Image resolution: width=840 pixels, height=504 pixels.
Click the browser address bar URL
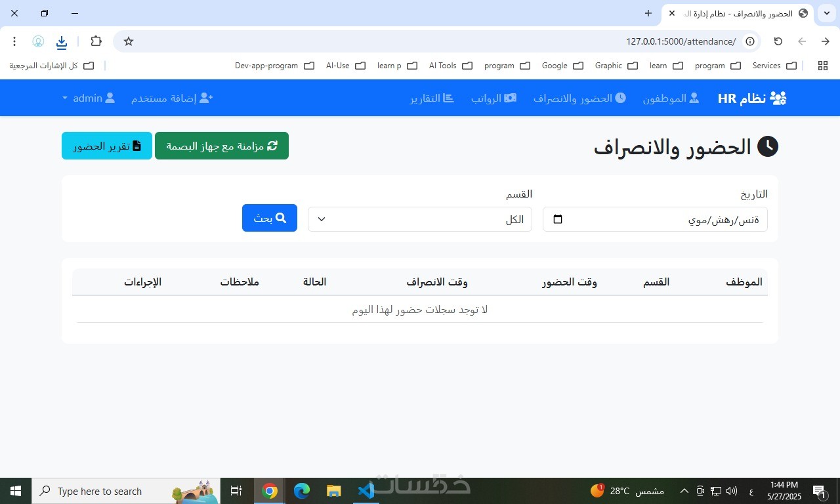tap(681, 41)
